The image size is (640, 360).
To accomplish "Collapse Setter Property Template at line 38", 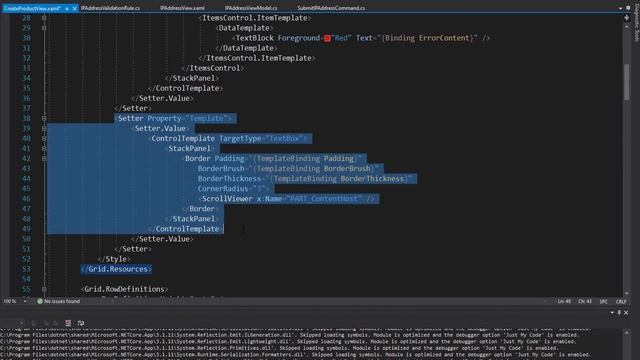I will coord(44,118).
